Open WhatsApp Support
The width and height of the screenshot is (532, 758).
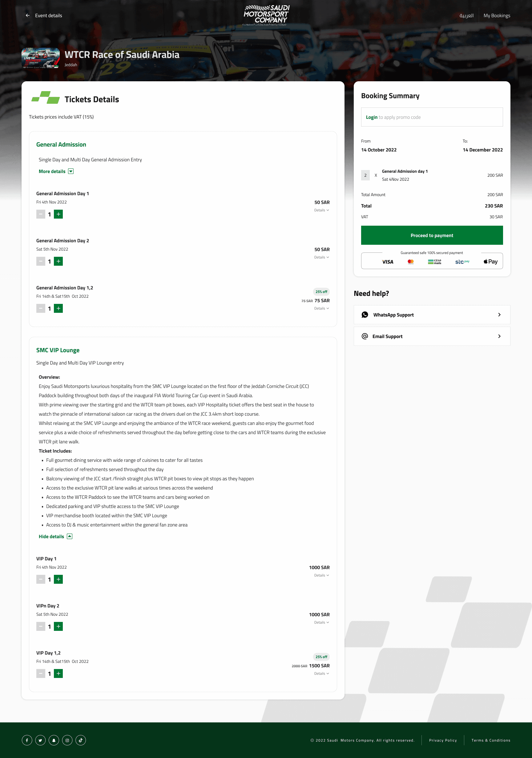tap(432, 315)
